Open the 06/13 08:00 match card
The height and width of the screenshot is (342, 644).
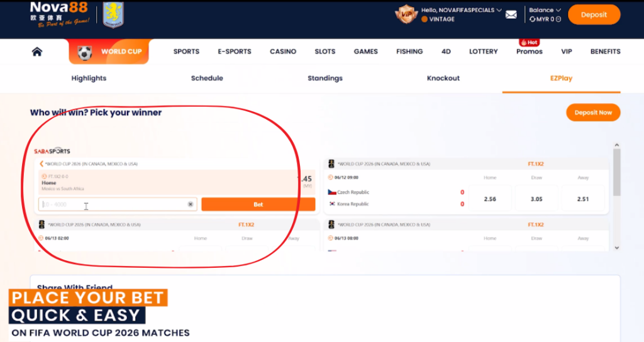(466, 235)
